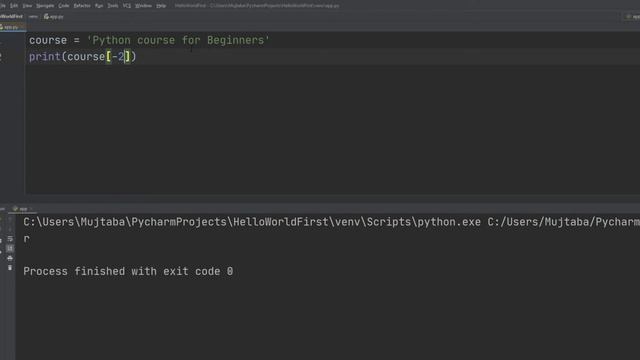640x360 pixels.
Task: Click the print icon in Run console
Action: 10,258
